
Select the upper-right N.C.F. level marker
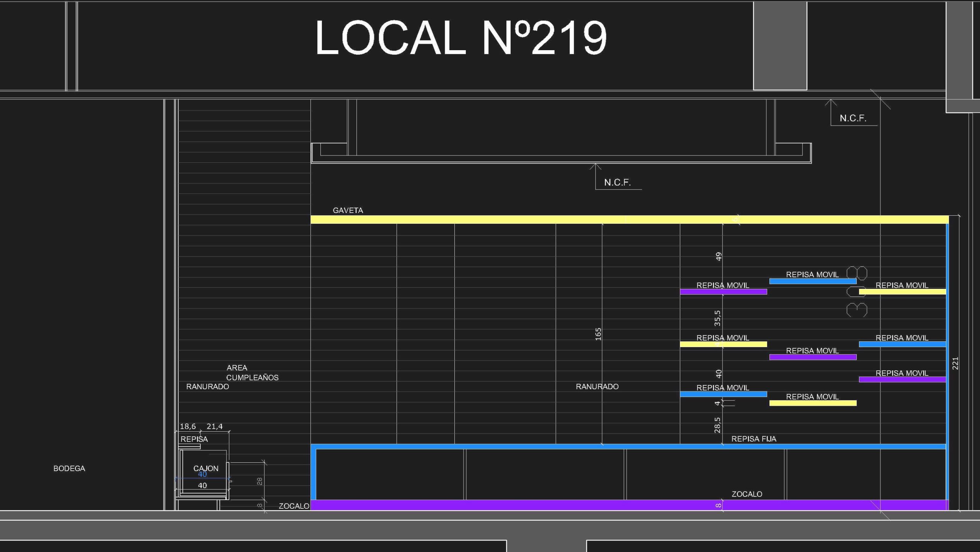click(853, 118)
